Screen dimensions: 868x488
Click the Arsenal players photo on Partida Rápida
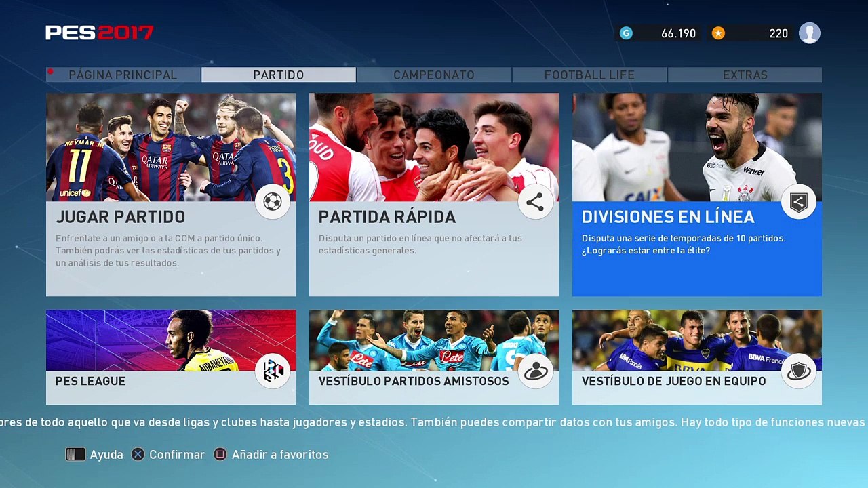[434, 147]
